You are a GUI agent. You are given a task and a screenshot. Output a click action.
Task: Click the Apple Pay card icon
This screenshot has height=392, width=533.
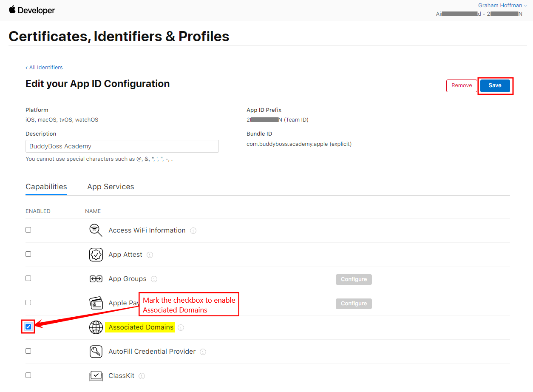(x=96, y=303)
